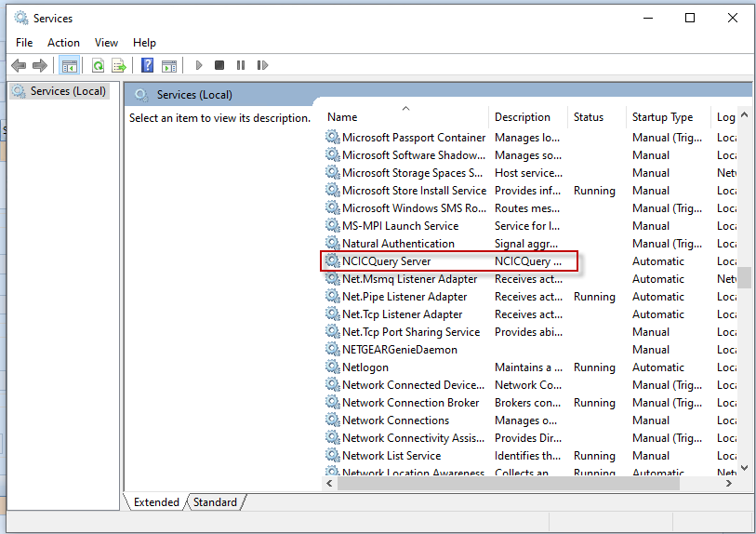Click gear icon of Network List Service
This screenshot has width=756, height=534.
(x=332, y=455)
